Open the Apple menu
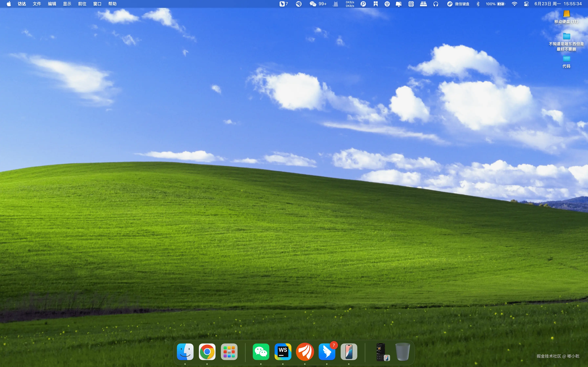Viewport: 588px width, 367px height. [x=9, y=4]
